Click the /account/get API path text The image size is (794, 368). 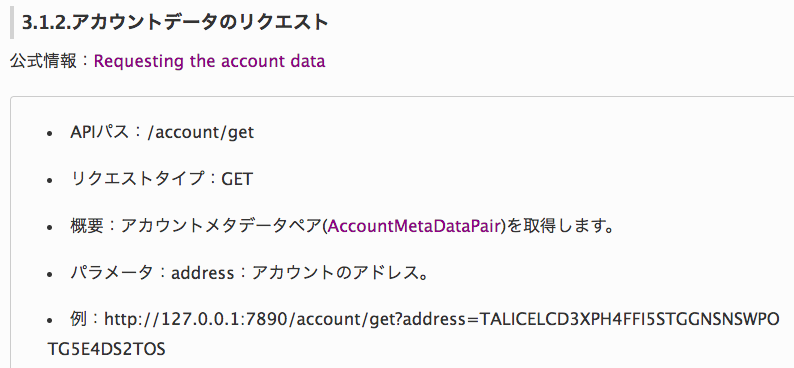coord(199,133)
